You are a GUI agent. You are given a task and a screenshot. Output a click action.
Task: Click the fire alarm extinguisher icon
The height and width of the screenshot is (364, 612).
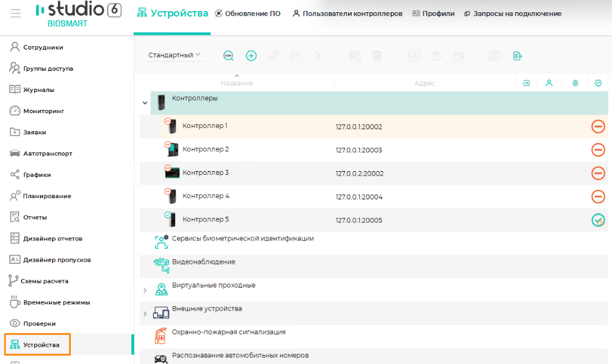tap(160, 336)
